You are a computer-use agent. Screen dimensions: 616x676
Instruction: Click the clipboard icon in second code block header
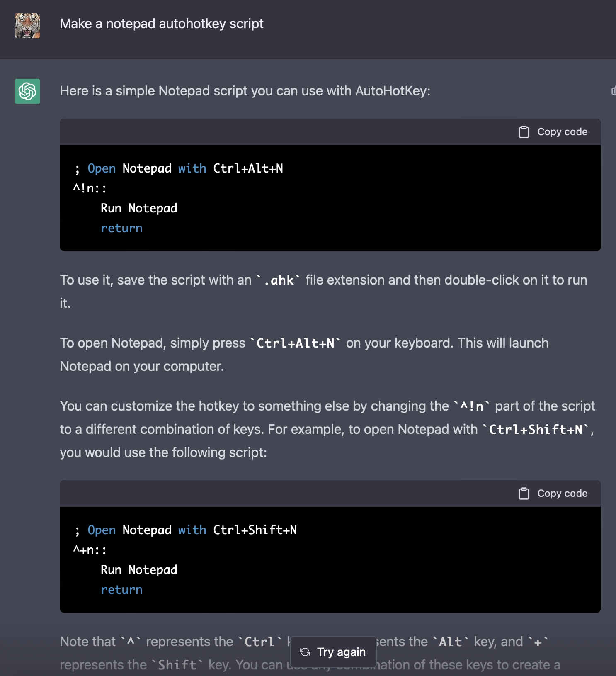tap(524, 494)
